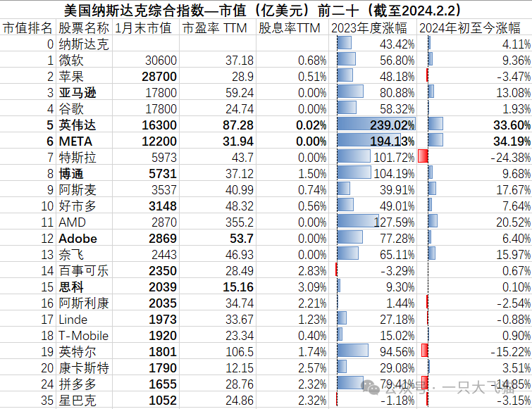Select the -1.18% yearly change cell

[x=397, y=401]
